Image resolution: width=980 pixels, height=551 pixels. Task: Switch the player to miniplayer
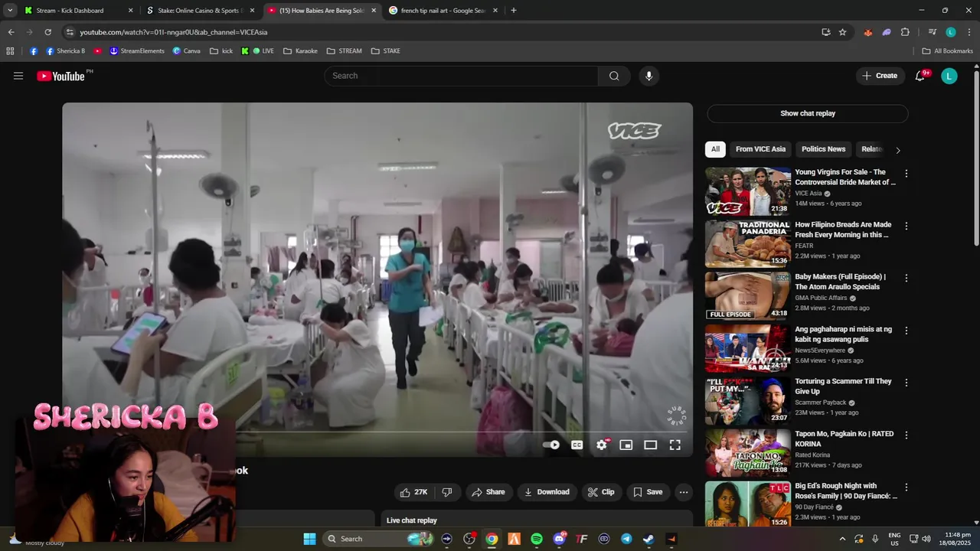point(626,445)
